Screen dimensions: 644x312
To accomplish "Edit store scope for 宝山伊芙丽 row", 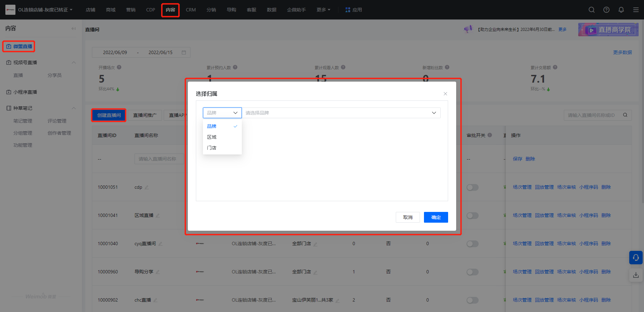I will [337, 300].
